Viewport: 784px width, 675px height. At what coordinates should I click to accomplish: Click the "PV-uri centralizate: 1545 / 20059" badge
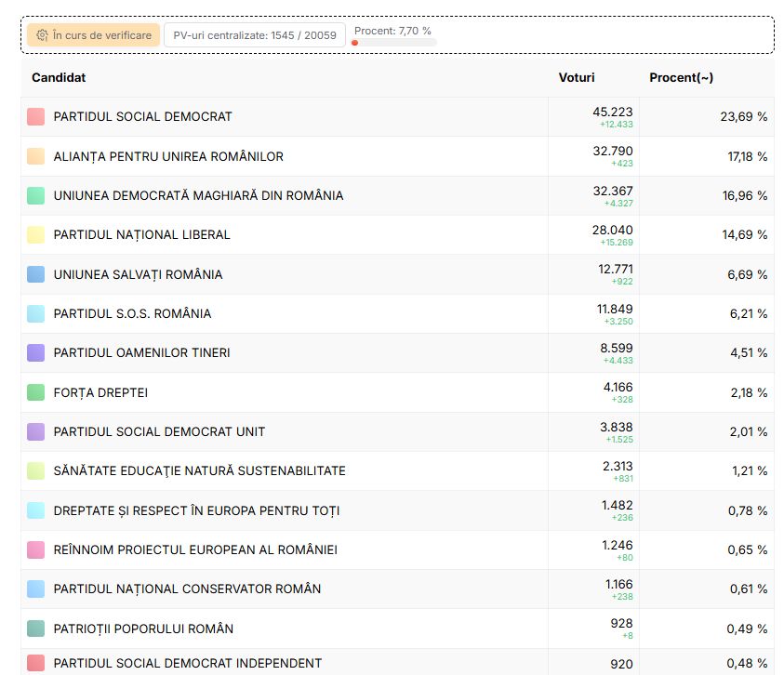[x=254, y=35]
